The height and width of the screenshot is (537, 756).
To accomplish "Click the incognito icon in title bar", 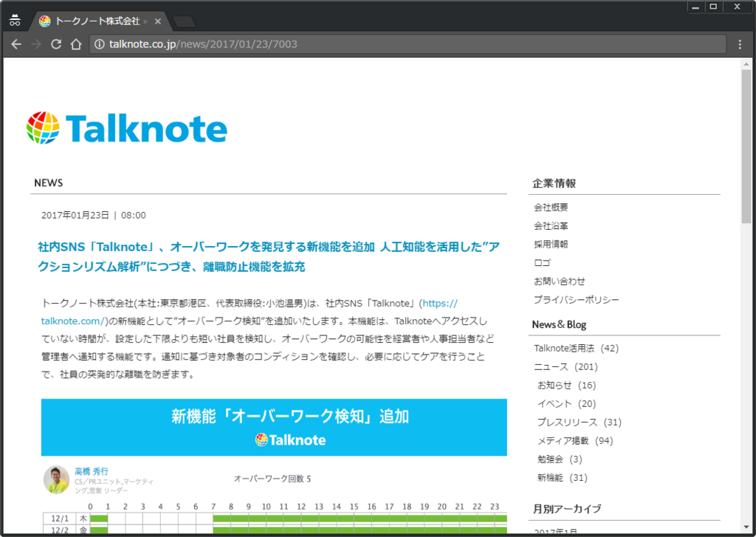I will click(15, 20).
